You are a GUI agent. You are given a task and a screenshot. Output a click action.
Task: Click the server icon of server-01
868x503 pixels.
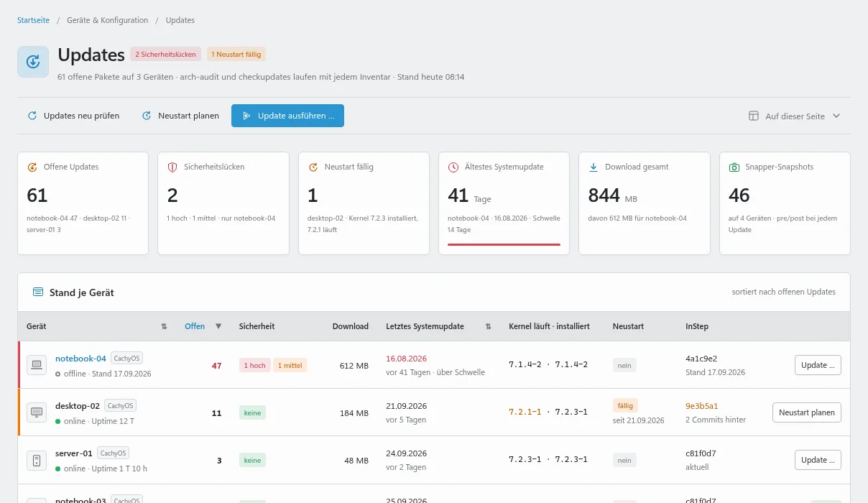[37, 460]
